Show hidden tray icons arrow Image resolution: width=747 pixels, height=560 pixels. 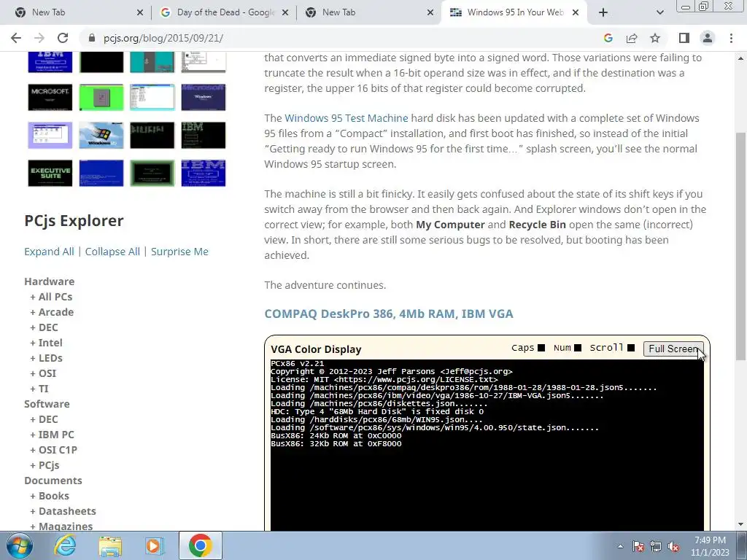pos(620,546)
